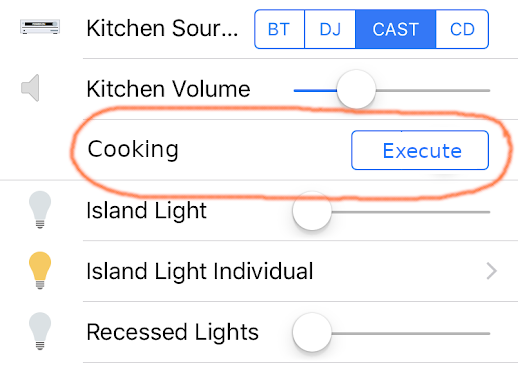
Task: Click the Kitchen Source label text
Action: 162,29
